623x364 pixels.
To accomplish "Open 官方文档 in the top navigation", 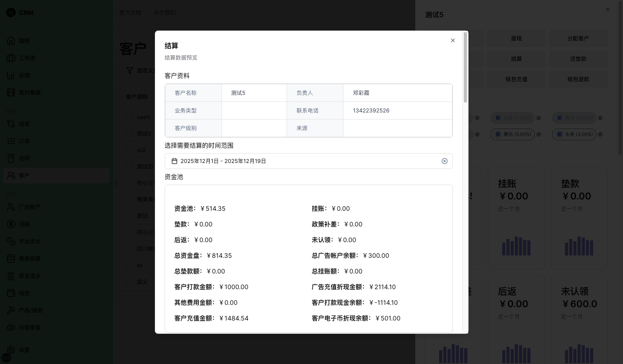I will (130, 13).
